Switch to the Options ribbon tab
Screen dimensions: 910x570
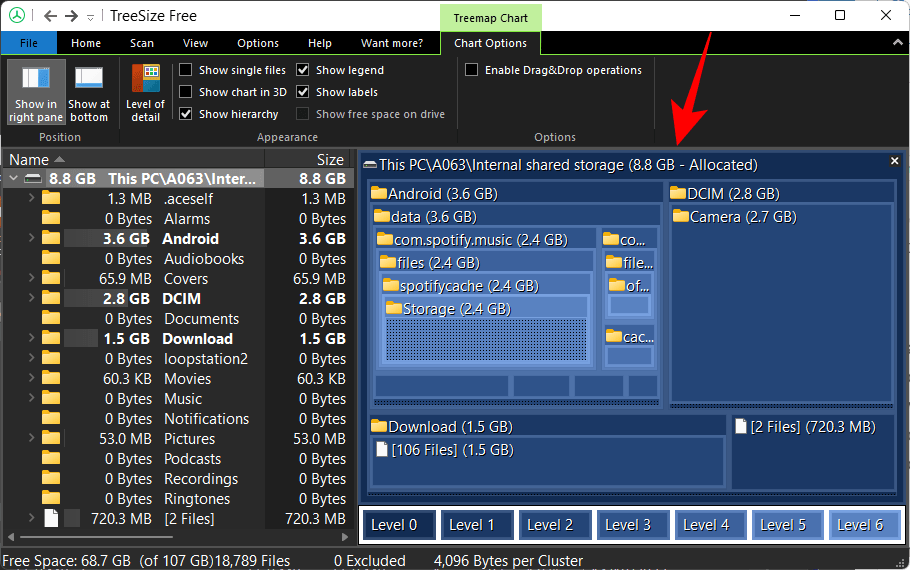point(258,43)
